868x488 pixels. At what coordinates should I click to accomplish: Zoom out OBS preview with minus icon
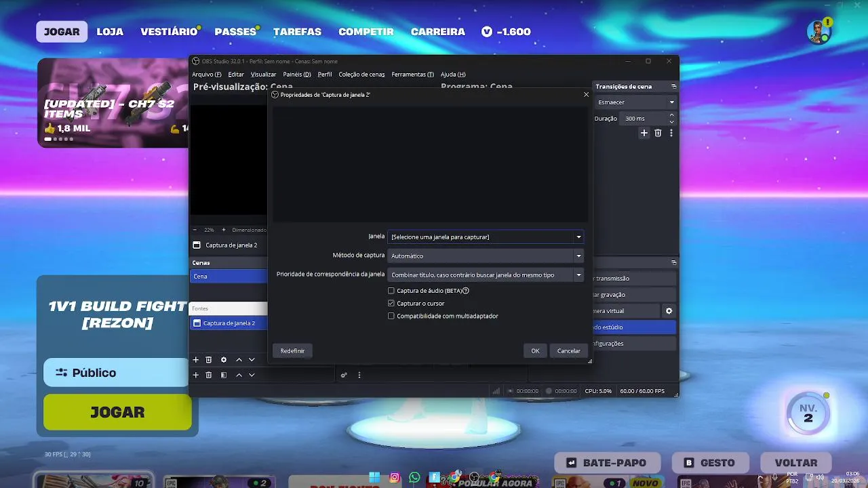point(195,230)
